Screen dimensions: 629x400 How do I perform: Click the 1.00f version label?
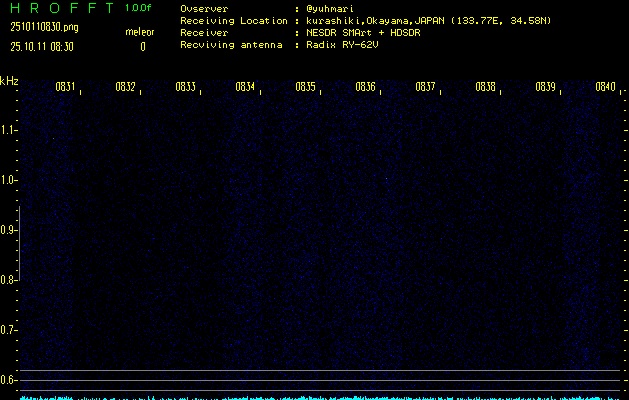click(x=139, y=8)
